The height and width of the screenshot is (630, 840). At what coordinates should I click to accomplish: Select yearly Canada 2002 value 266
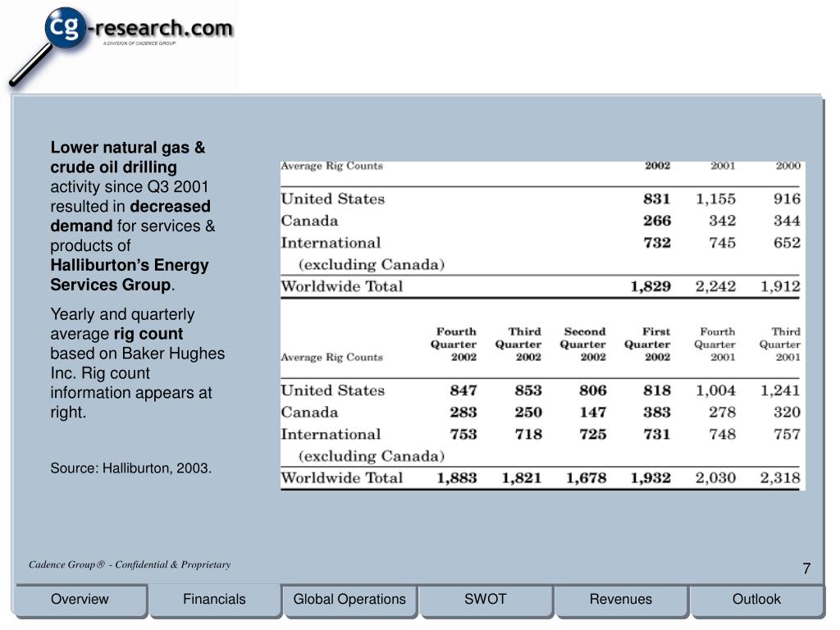(657, 221)
